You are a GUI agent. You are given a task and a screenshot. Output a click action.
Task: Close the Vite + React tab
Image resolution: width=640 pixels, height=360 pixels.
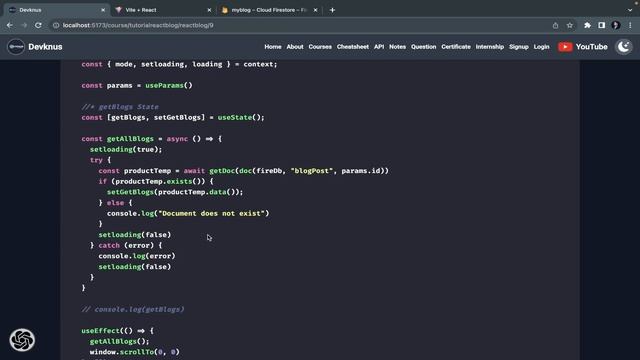[209, 10]
